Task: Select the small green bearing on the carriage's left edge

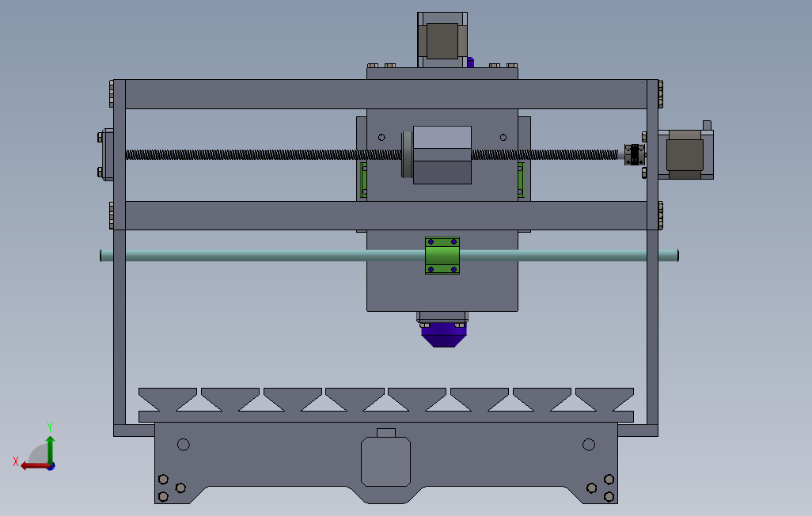Action: point(364,180)
